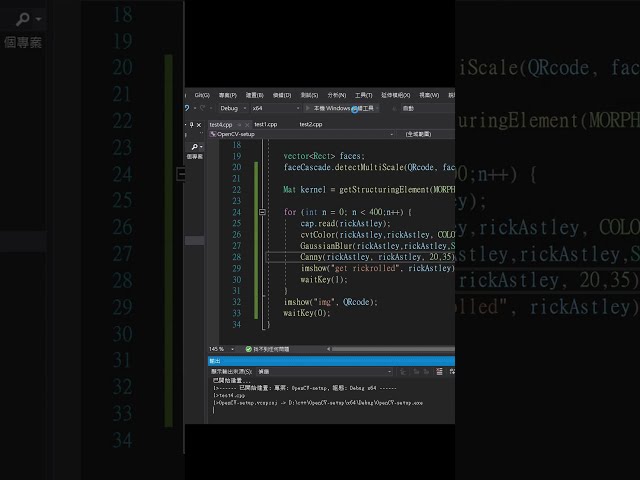Click the Output line '已開始建置...'
The image size is (640, 480).
[231, 381]
